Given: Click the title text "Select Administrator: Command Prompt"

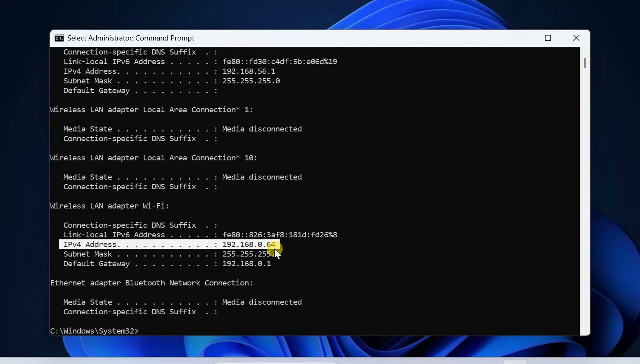Looking at the screenshot, I should (x=131, y=38).
